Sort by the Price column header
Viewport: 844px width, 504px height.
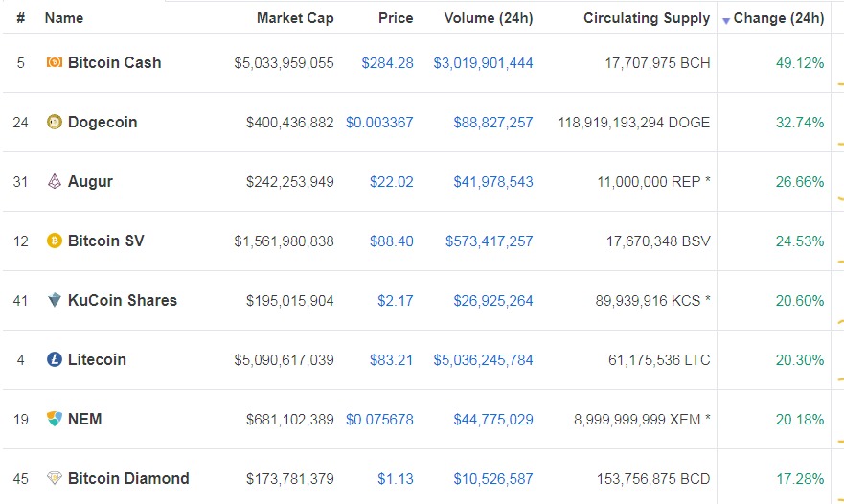[x=396, y=18]
